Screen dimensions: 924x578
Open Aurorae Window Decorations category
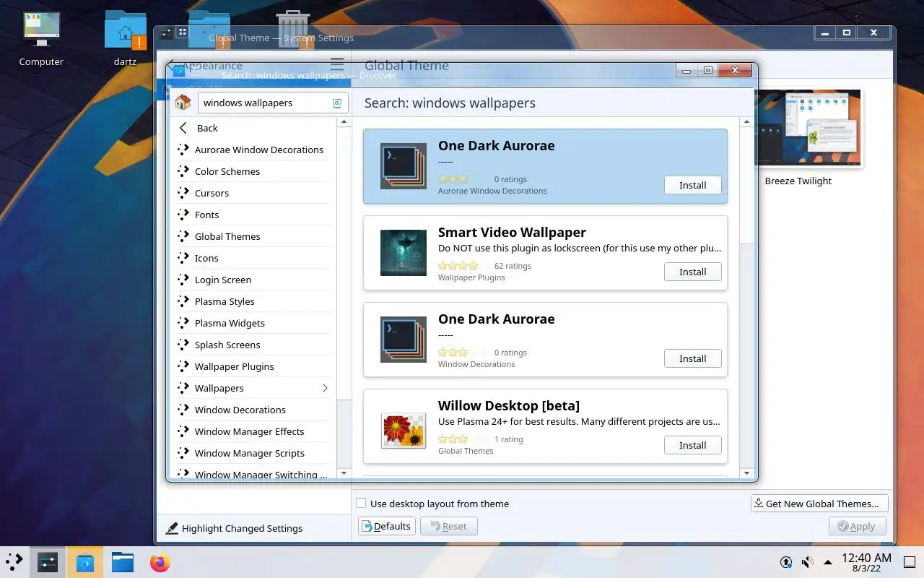(x=253, y=150)
